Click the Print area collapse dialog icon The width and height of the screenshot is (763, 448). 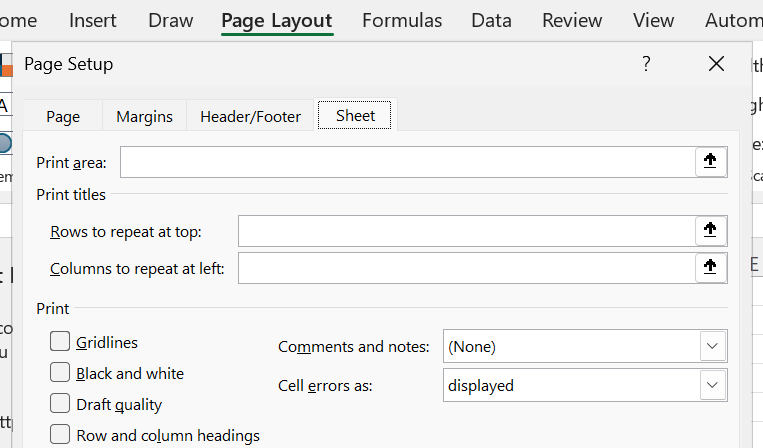click(710, 162)
